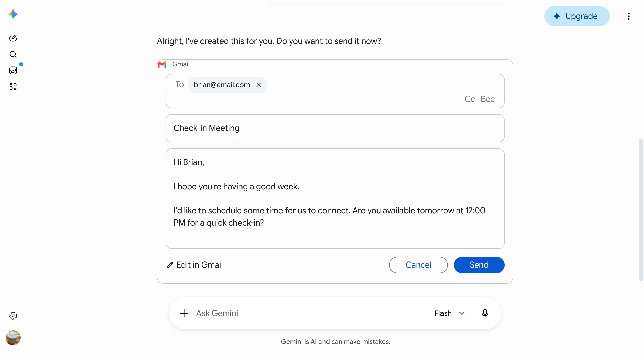The width and height of the screenshot is (644, 354).
Task: Click the Check-in Meeting subject field
Action: 335,128
